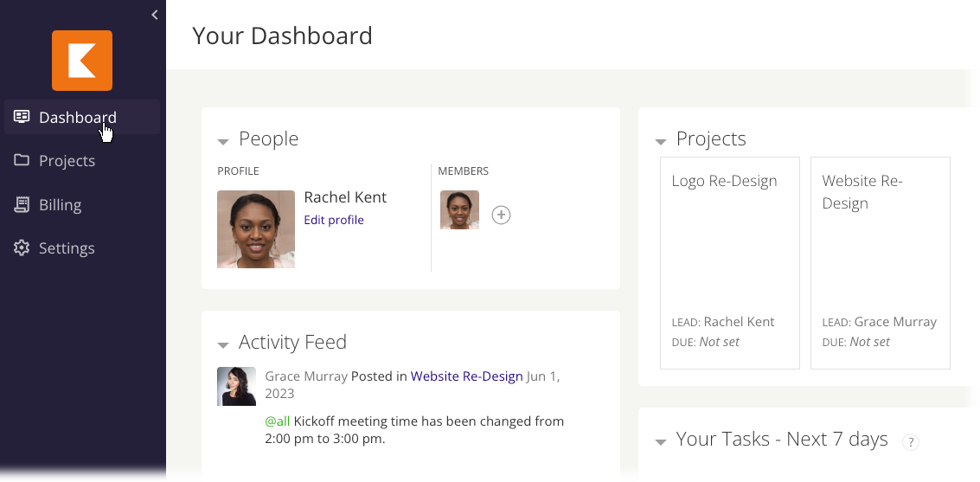Collapse the Activity Feed section
Screen dimensions: 980x482
click(x=223, y=345)
